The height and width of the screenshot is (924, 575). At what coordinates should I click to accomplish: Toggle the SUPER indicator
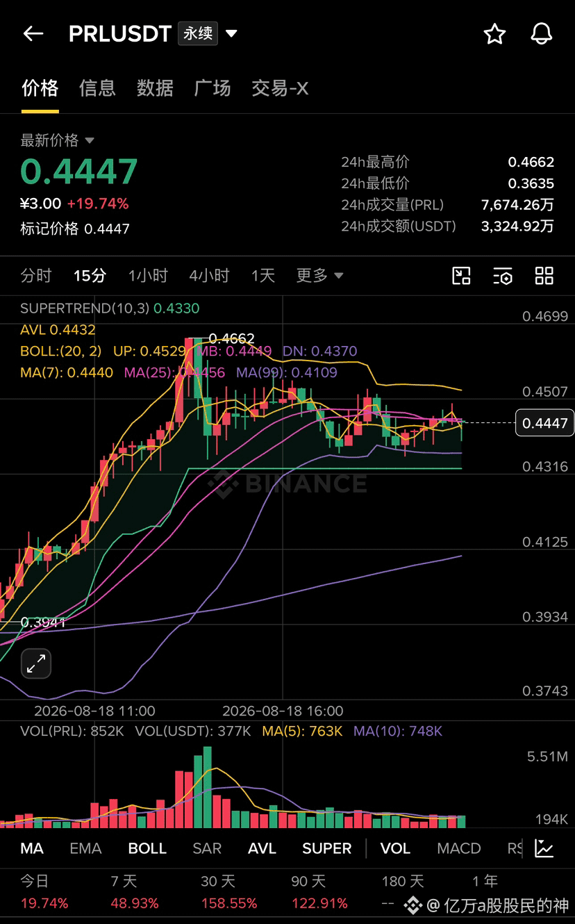327,848
